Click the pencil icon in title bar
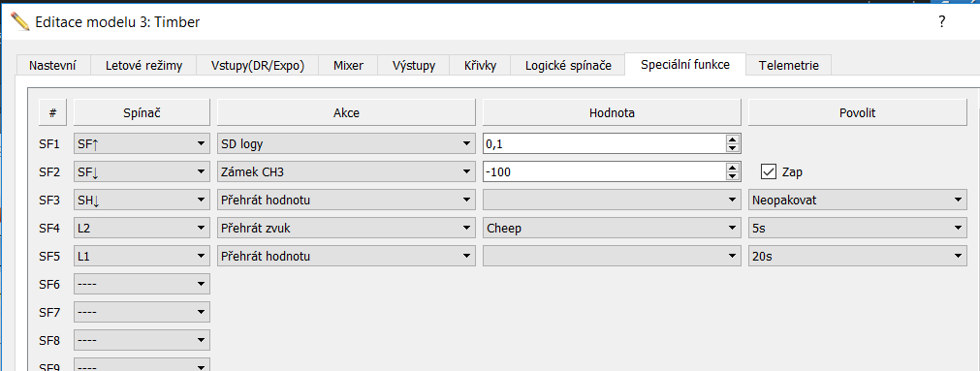Viewport: 980px width, 371px height. pos(19,21)
